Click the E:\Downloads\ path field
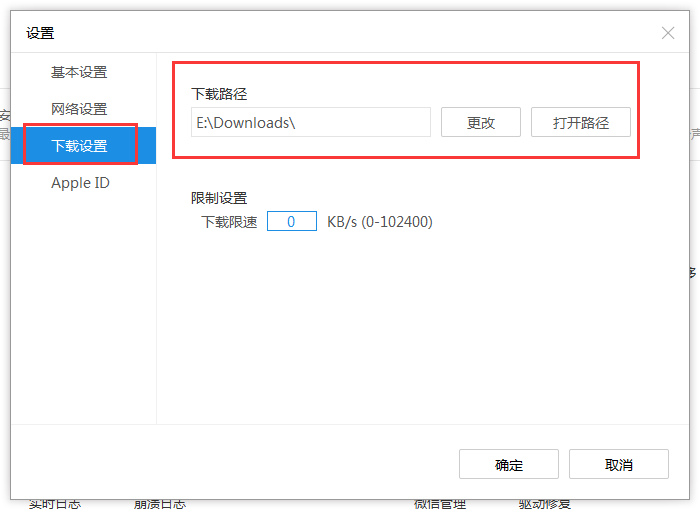The height and width of the screenshot is (510, 700). [310, 122]
